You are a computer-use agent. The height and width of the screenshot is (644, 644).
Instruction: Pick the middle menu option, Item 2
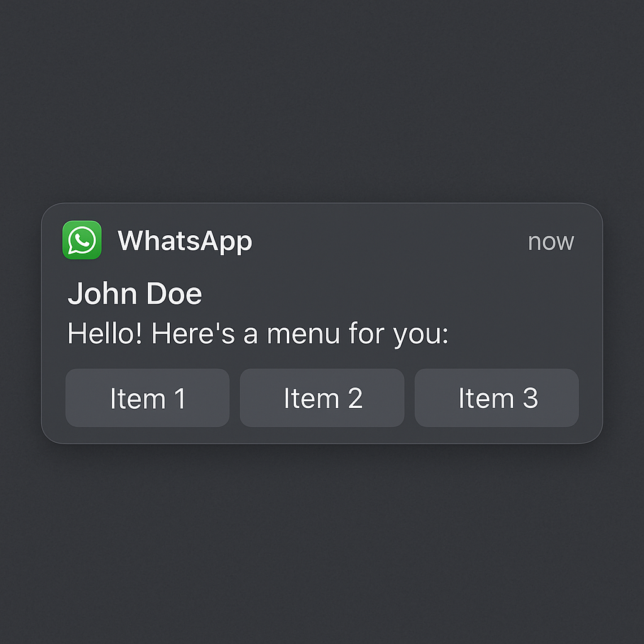point(322,397)
